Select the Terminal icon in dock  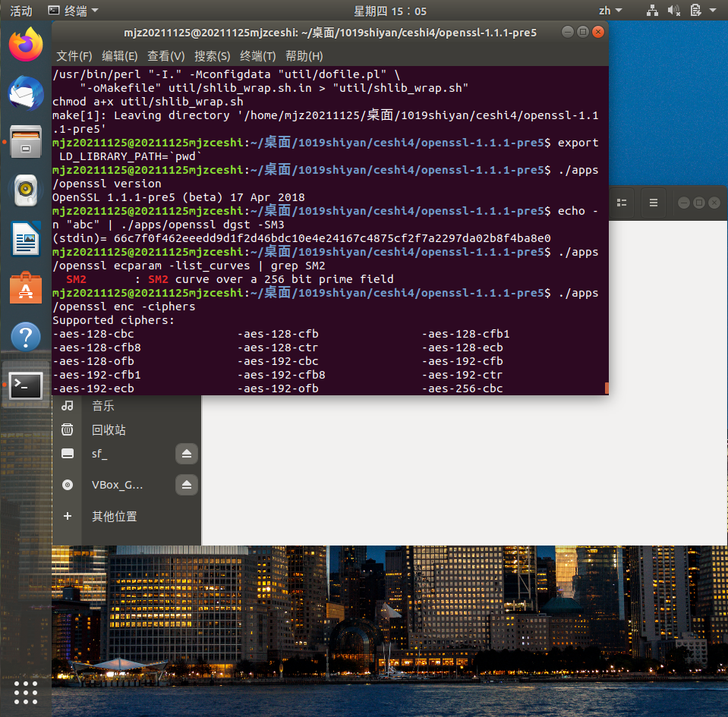(26, 385)
